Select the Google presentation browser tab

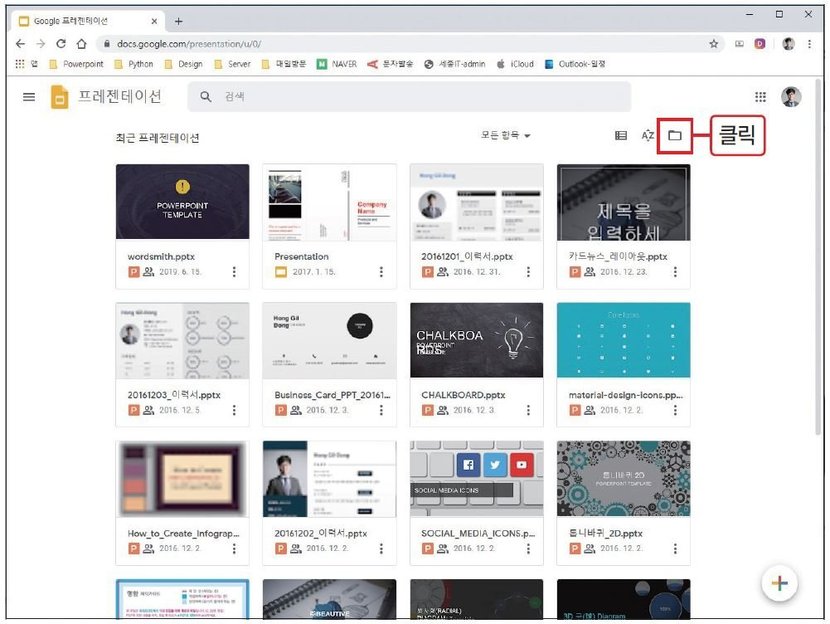[87, 21]
